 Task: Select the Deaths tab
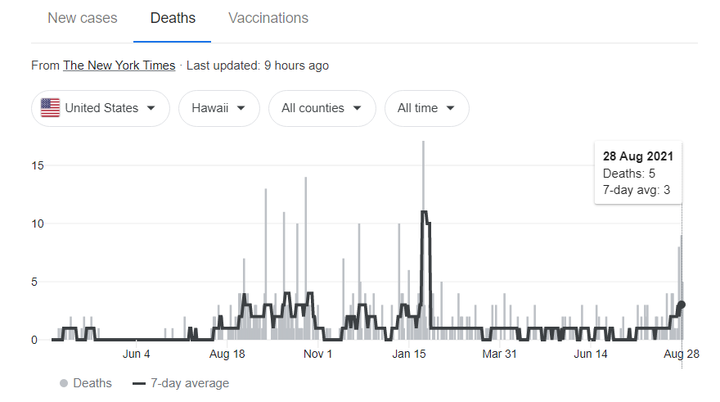172,18
